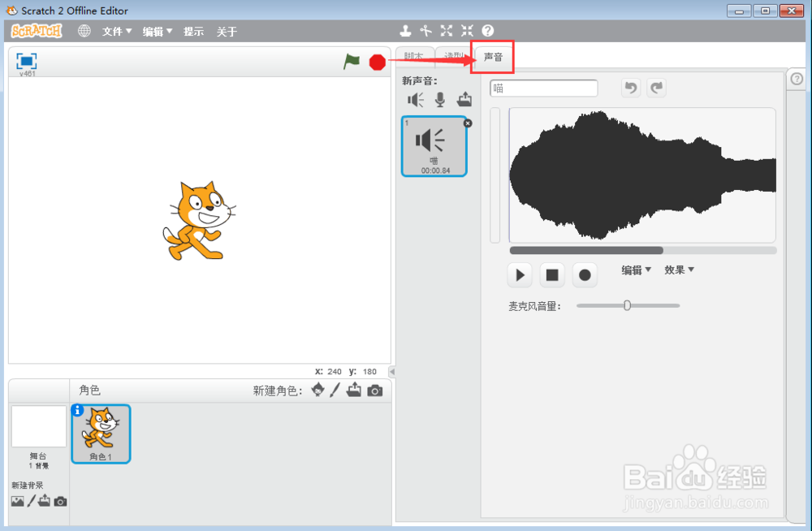The image size is (812, 531).
Task: Select the delete scissors tool
Action: [x=425, y=31]
